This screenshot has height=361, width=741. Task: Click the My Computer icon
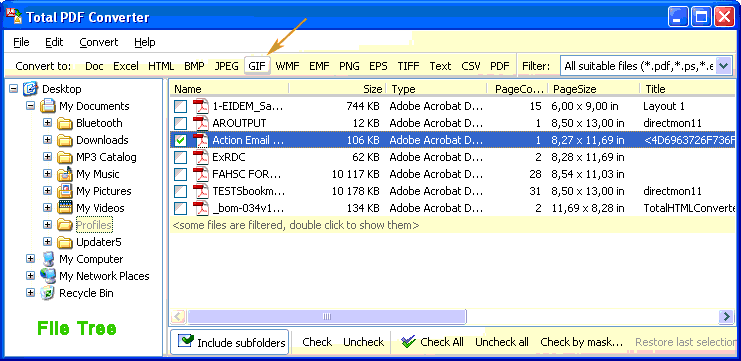coord(48,259)
